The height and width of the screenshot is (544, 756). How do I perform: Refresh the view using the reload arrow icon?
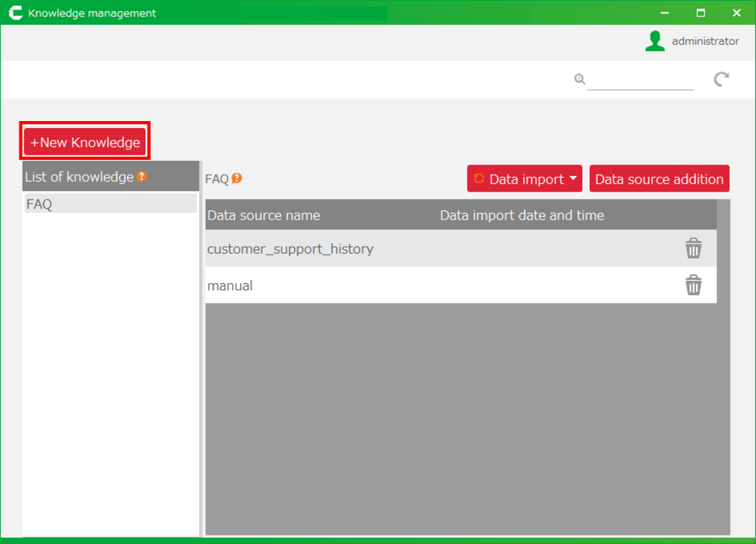[x=721, y=78]
